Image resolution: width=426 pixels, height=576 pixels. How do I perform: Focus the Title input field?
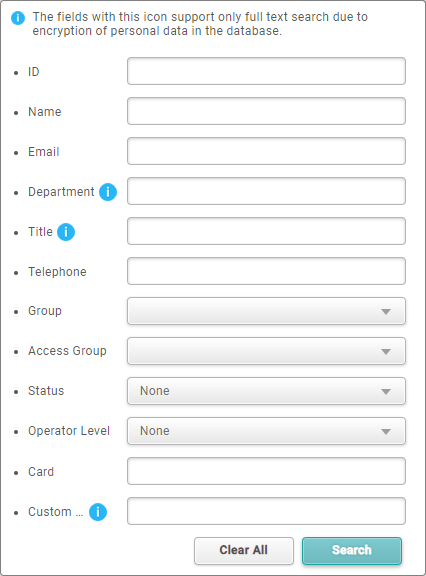click(x=266, y=231)
